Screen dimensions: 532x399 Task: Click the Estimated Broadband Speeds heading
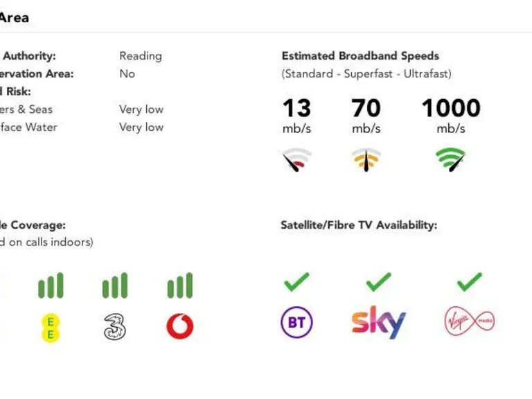[360, 56]
